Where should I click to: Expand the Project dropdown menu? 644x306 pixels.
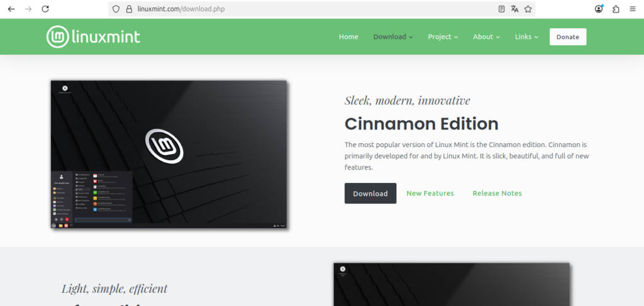pos(443,37)
